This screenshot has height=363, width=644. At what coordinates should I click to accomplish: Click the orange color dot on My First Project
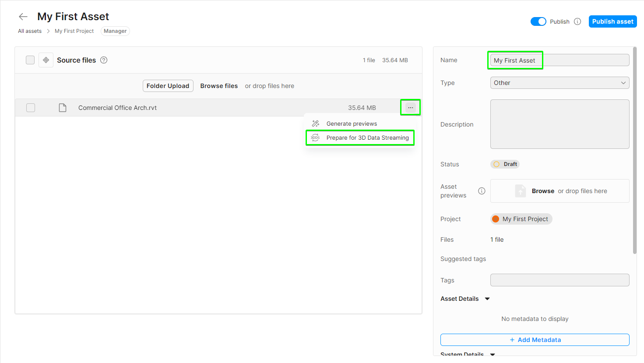pyautogui.click(x=497, y=219)
